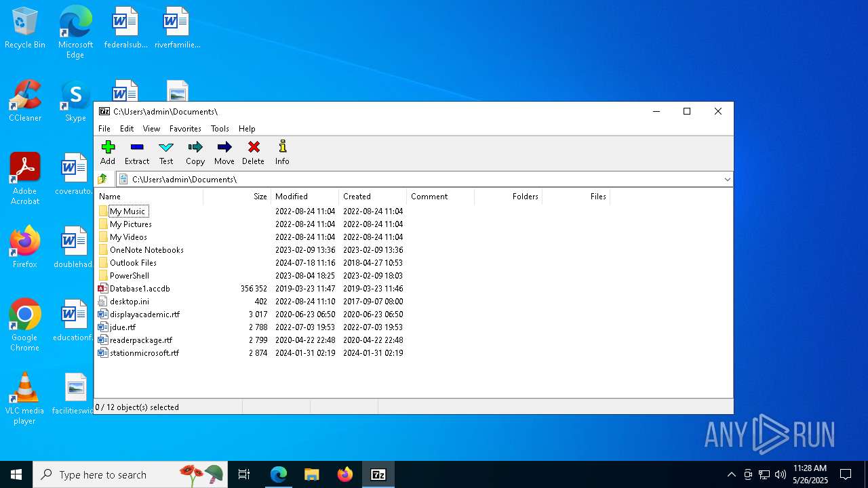Open the View menu
The image size is (868, 488).
pyautogui.click(x=151, y=129)
